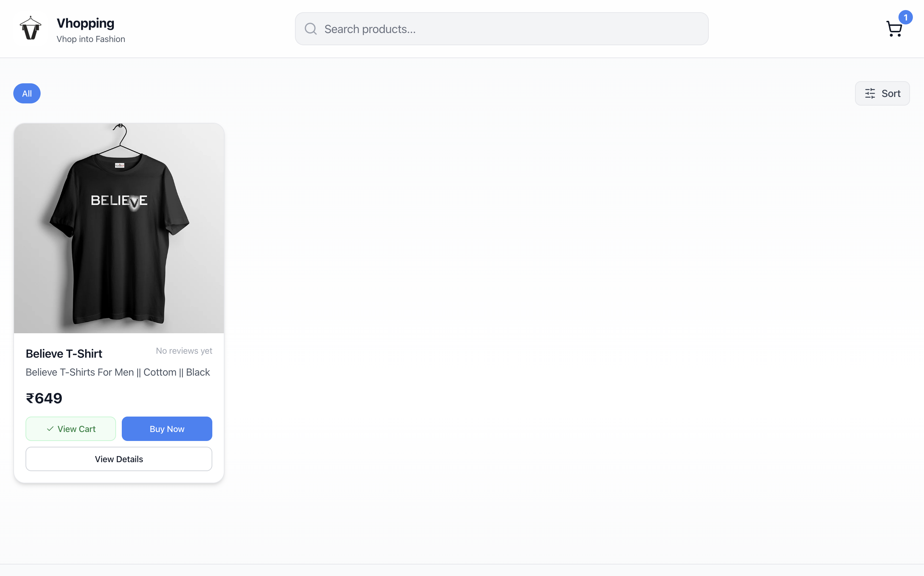Open the cart via the trolley icon
Image resolution: width=924 pixels, height=576 pixels.
[893, 29]
